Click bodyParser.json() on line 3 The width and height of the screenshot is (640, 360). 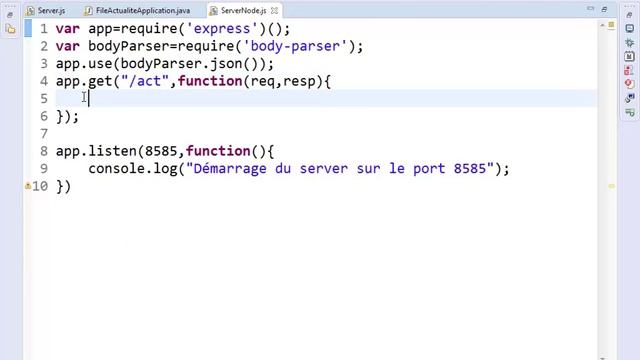pos(189,64)
